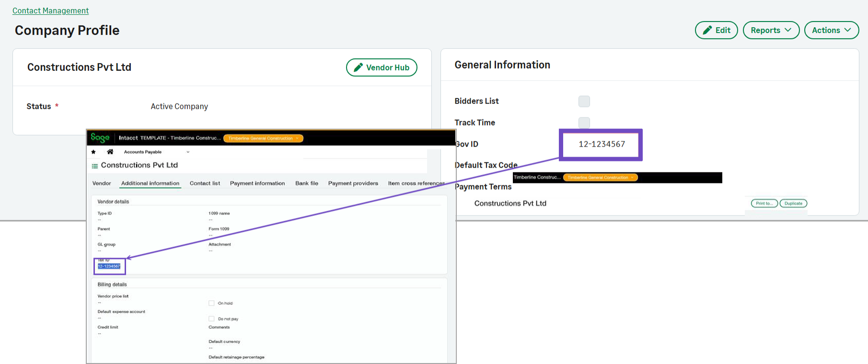The height and width of the screenshot is (364, 868).
Task: Open the Item cross references tab
Action: coord(417,183)
